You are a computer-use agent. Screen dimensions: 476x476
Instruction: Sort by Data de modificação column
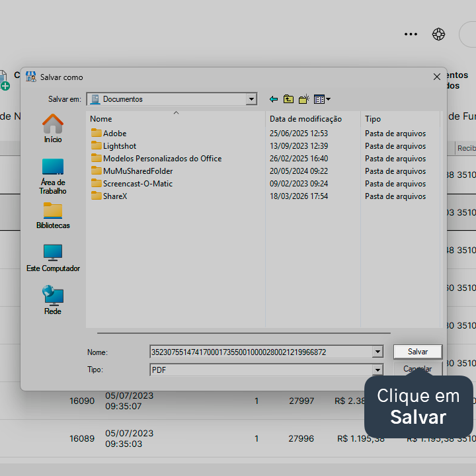[313, 119]
